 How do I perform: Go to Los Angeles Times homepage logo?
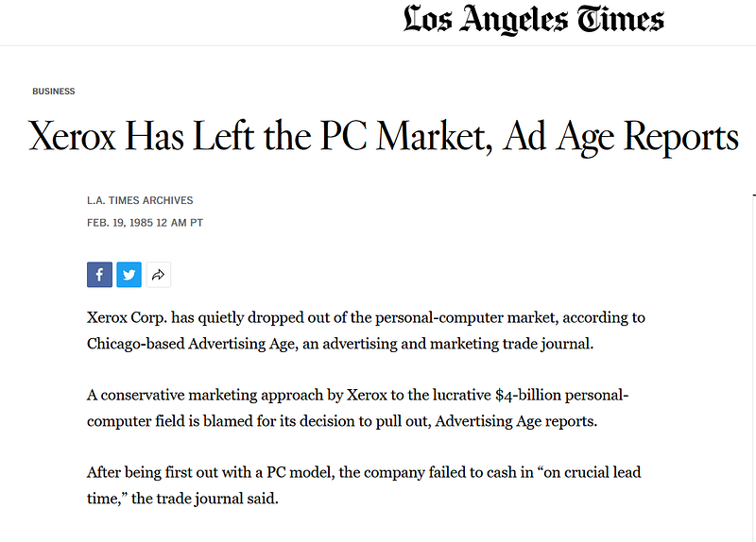(x=533, y=20)
